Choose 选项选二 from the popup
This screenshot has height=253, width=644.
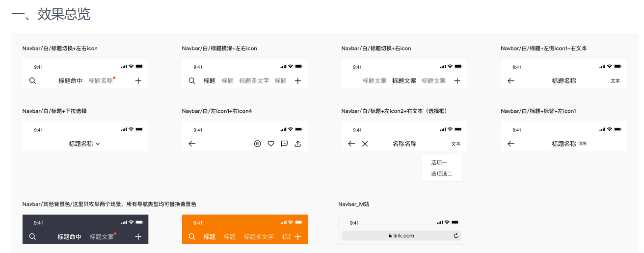(x=442, y=174)
